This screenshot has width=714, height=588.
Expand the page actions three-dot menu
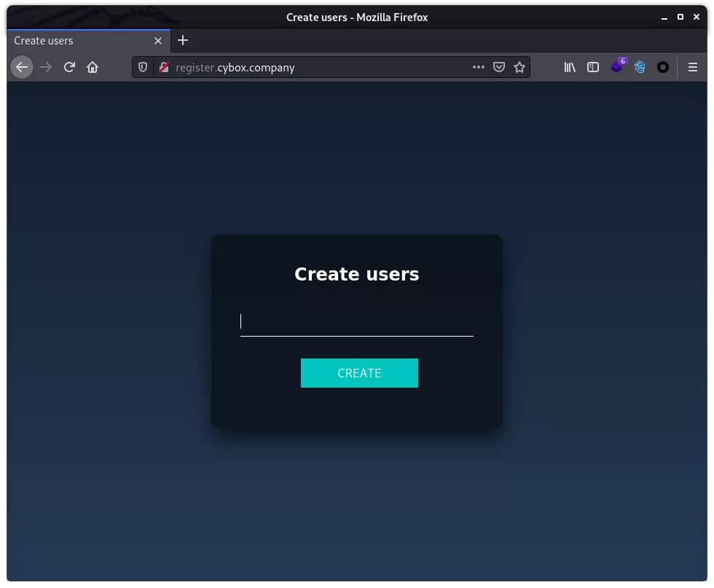coord(478,67)
